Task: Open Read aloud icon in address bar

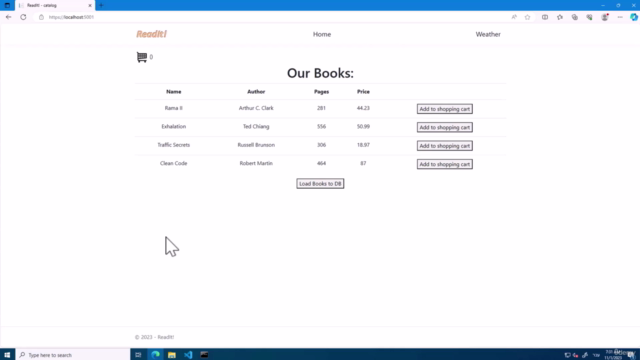Action: tap(514, 17)
